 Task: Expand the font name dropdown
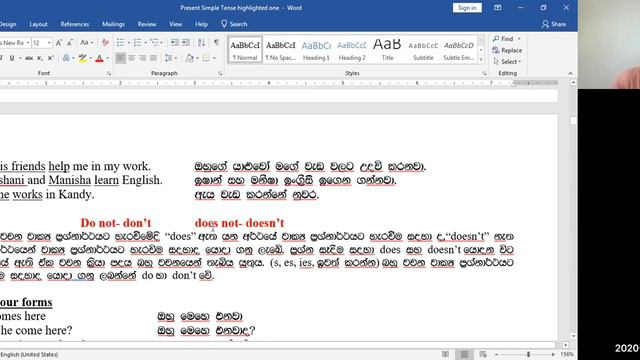tap(28, 42)
